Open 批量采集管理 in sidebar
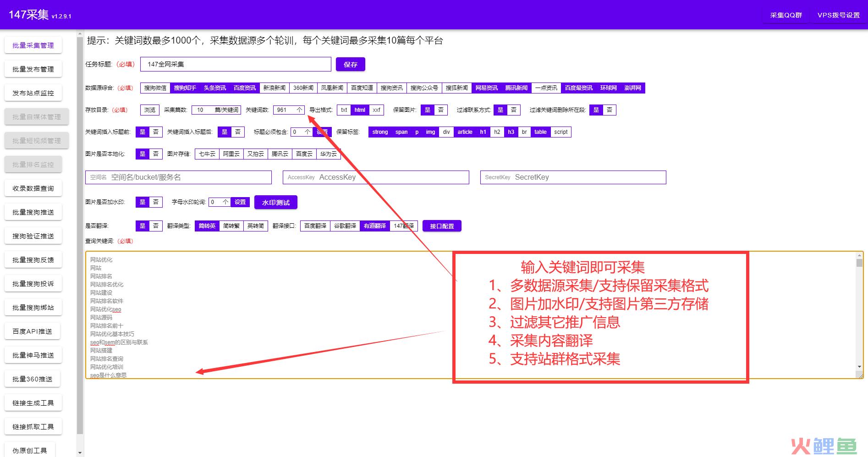 (33, 45)
